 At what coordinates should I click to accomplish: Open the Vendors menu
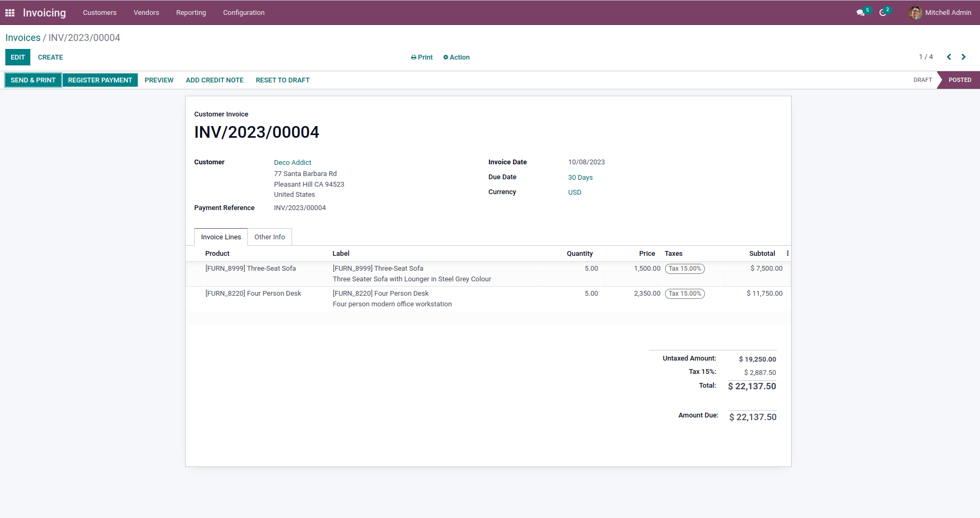[x=146, y=13]
